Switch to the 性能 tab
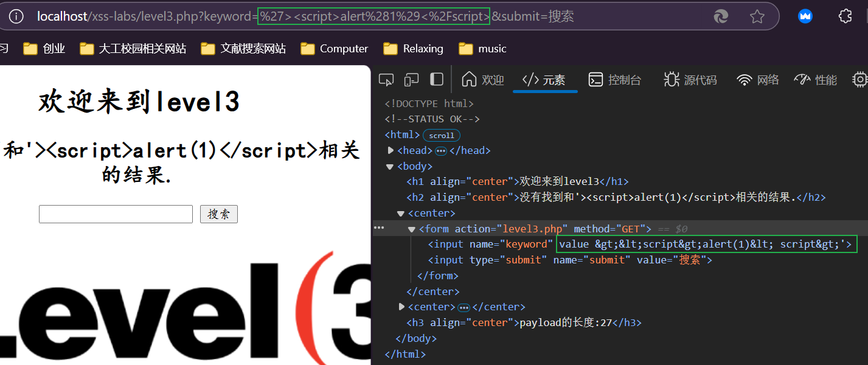Screen dimensions: 868x365 pos(816,80)
